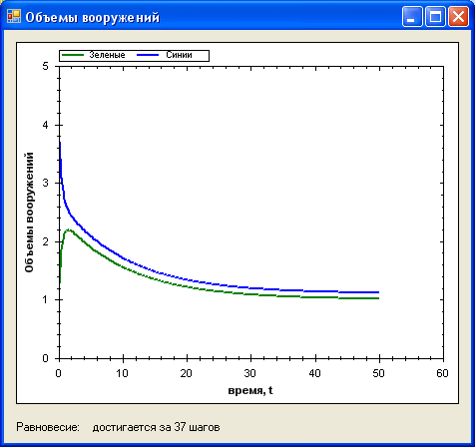Screen dimensions: 476x448
Task: Click the window title Объемы вооружений
Action: tap(93, 17)
